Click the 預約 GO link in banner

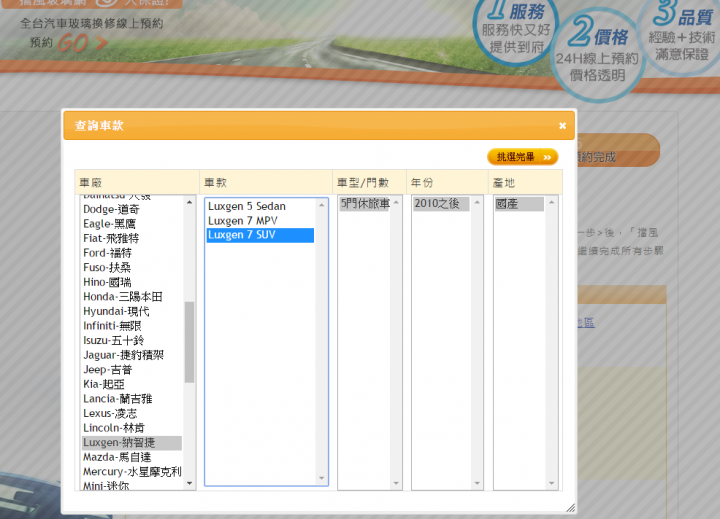(69, 43)
